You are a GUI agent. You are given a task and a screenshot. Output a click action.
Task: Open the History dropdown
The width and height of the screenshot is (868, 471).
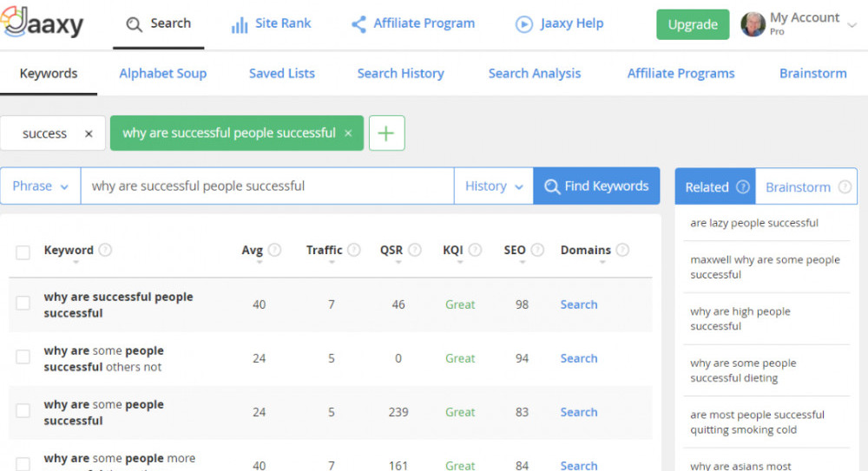(494, 186)
